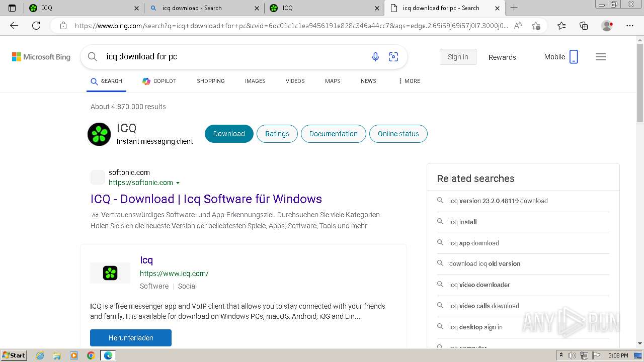The width and height of the screenshot is (644, 362).
Task: Click the ICQ Download pill button
Action: [x=229, y=134]
